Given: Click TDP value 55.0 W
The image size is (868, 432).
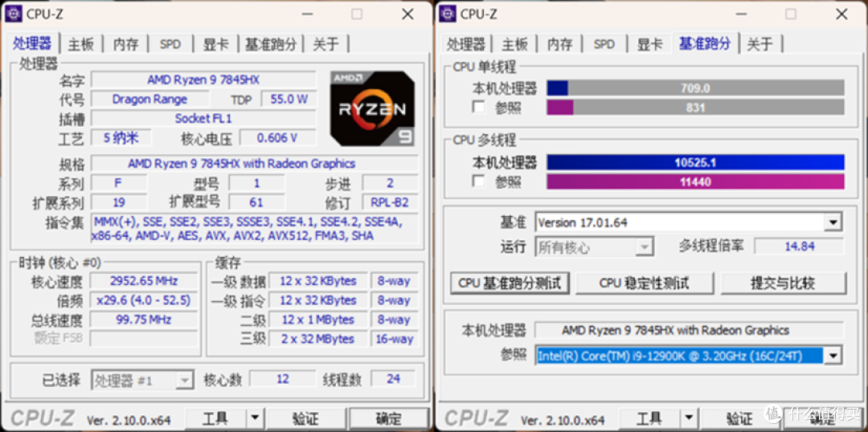Looking at the screenshot, I should (289, 99).
